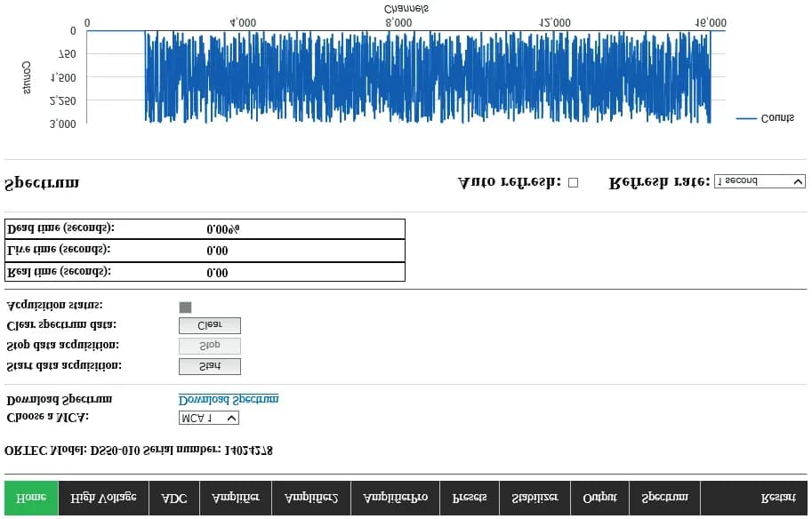Viewport: 812px width, 519px height.
Task: Open the Amplifier2 tab
Action: coord(311,498)
